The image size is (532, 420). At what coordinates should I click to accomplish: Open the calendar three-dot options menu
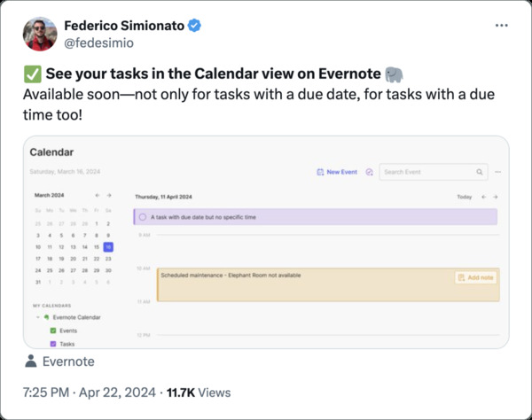pyautogui.click(x=498, y=172)
